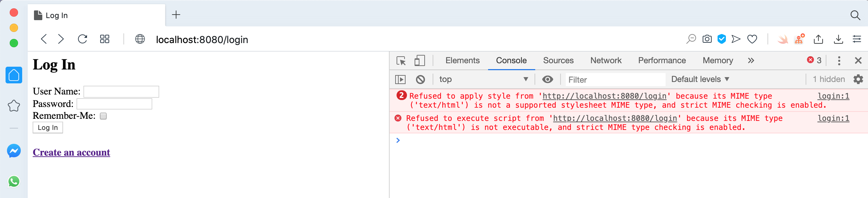The image size is (868, 198).
Task: Click the red error icon of script message
Action: click(398, 118)
